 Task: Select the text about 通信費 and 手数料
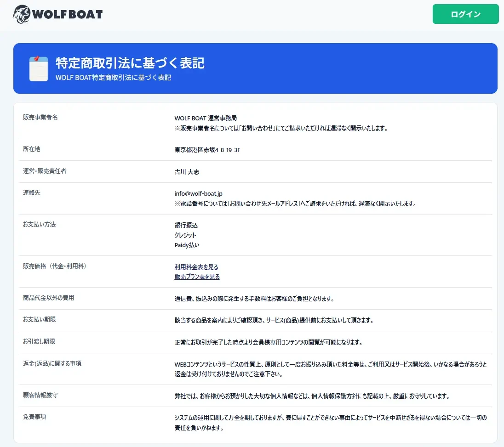(254, 299)
